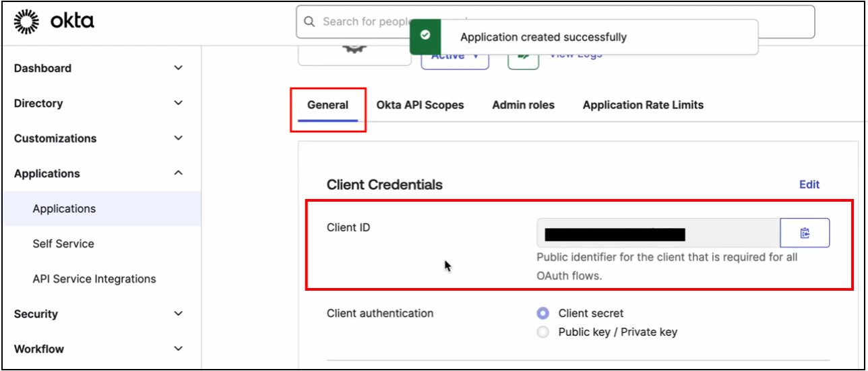
Task: Copy the Client ID to clipboard
Action: point(805,233)
